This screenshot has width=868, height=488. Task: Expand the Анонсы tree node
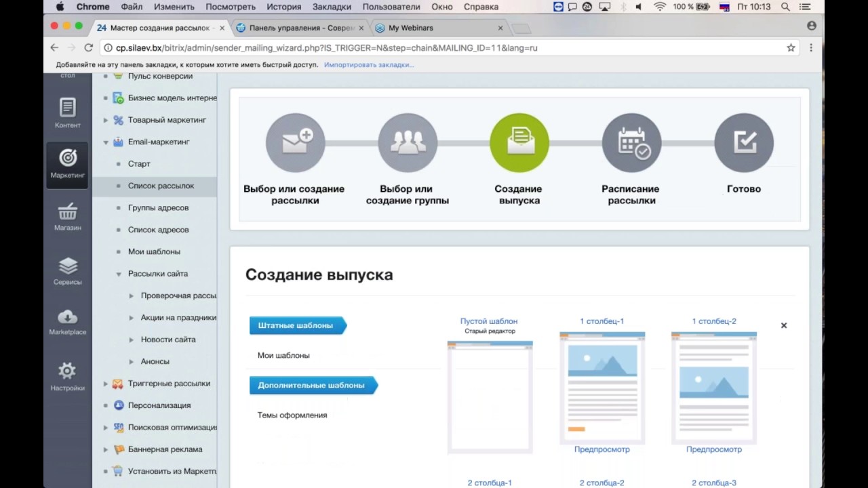[132, 362]
